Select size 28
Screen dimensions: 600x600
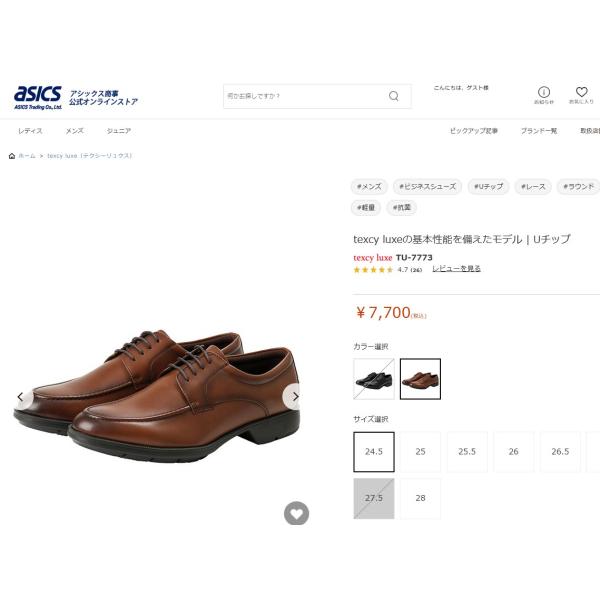[x=421, y=498]
